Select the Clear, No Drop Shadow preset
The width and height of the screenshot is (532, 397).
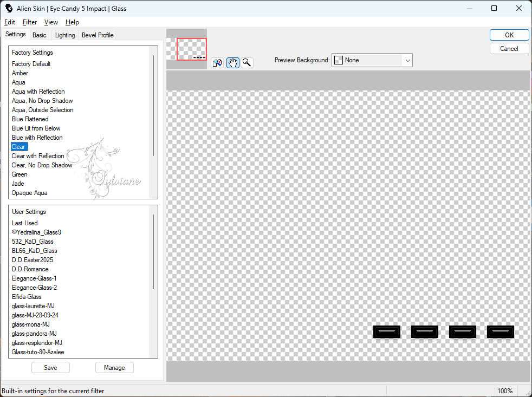point(42,165)
